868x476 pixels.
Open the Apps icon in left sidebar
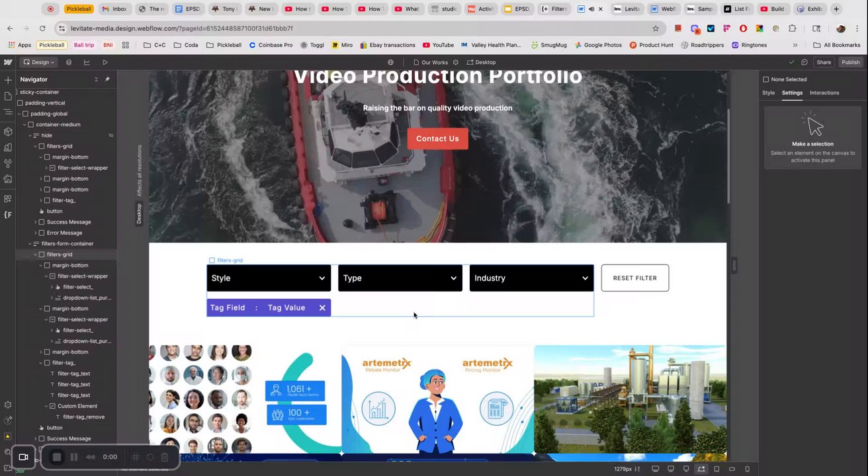[8, 198]
